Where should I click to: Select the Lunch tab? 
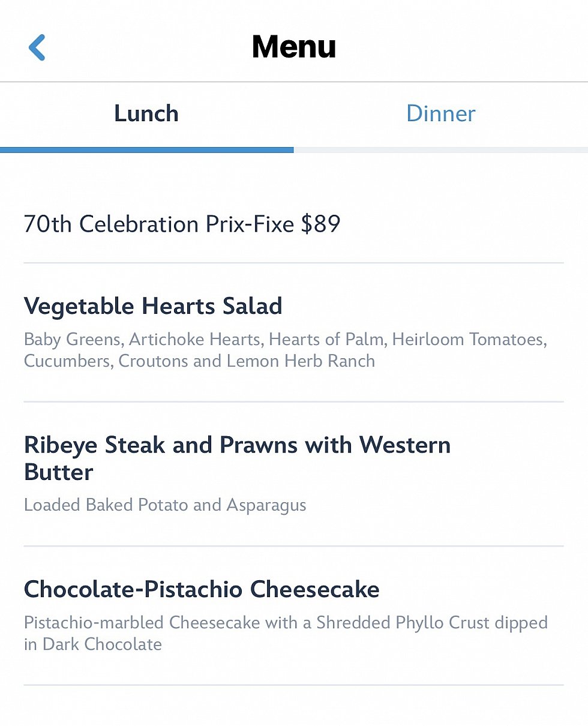(x=146, y=113)
